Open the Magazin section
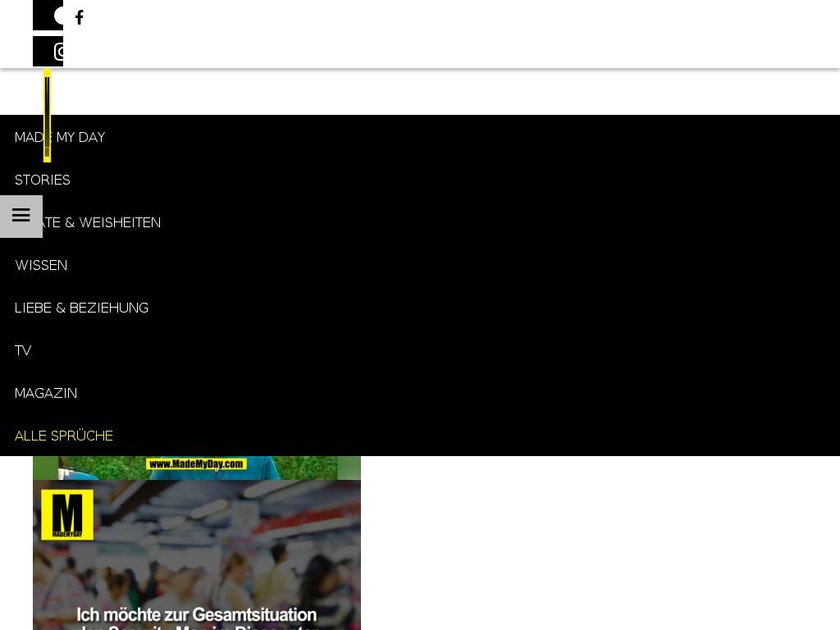840x630 pixels. pos(46,393)
